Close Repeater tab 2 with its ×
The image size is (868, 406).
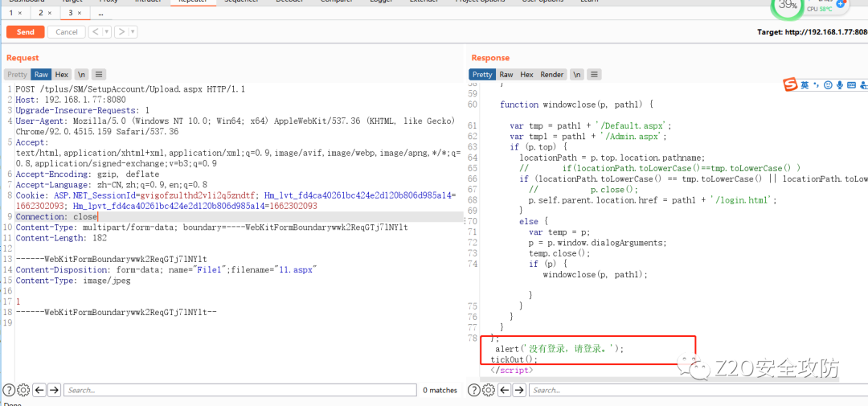pos(50,13)
